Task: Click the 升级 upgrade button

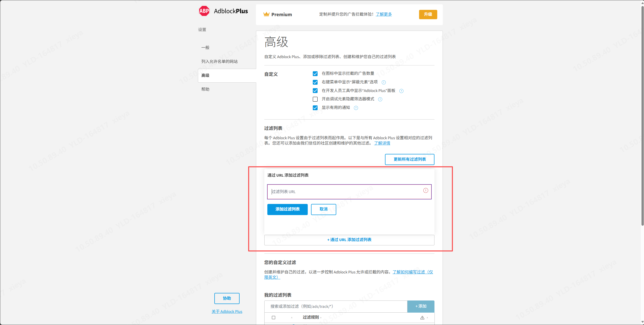Action: 428,14
